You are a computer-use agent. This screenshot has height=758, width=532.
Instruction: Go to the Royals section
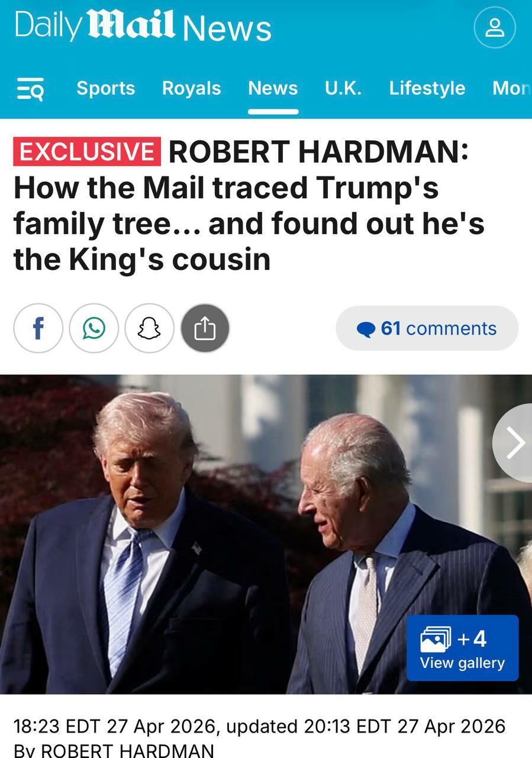(x=191, y=88)
